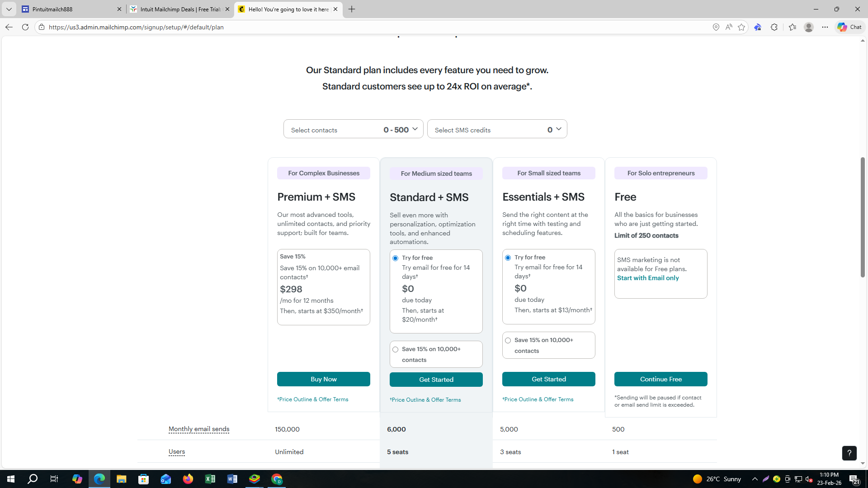Screen dimensions: 868x488
Task: Click Get Started for Essentials + SMS
Action: click(x=549, y=379)
